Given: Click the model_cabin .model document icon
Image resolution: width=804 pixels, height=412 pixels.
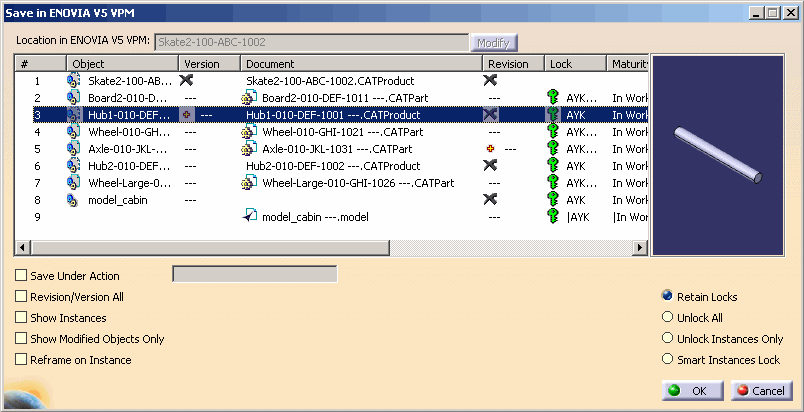Looking at the screenshot, I should pos(250,217).
